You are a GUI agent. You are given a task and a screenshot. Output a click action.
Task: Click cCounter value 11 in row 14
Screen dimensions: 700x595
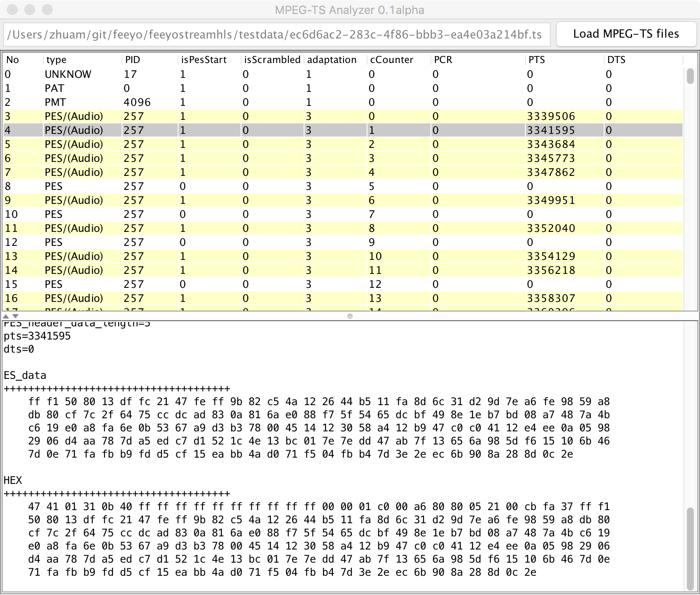tap(375, 270)
